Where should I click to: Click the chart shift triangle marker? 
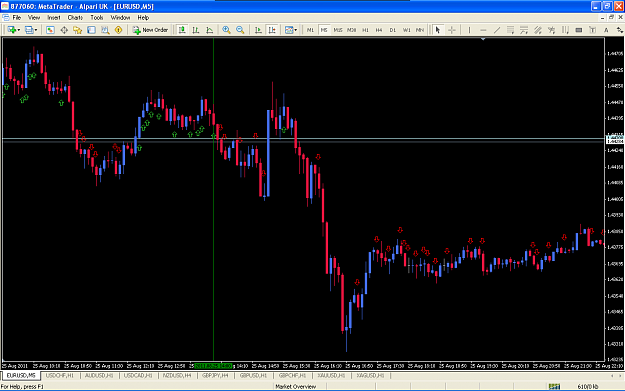pyautogui.click(x=483, y=39)
